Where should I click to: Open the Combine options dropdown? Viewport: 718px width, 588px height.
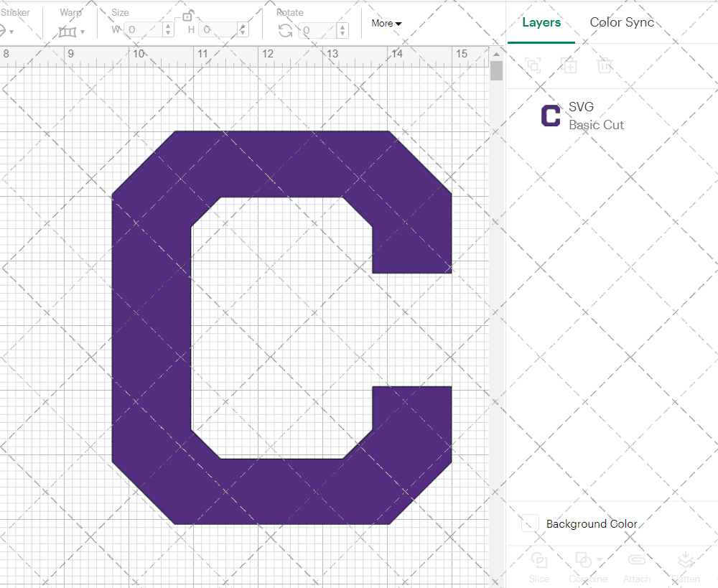598,560
